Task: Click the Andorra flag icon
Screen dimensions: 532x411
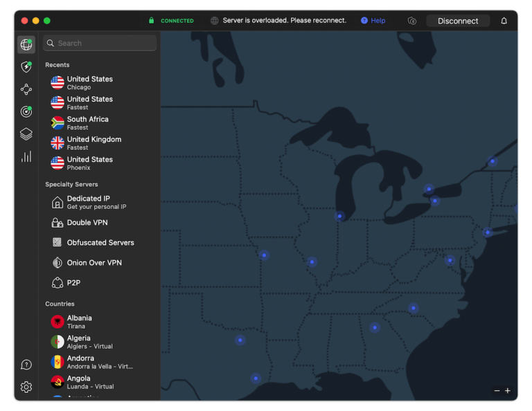Action: point(57,362)
